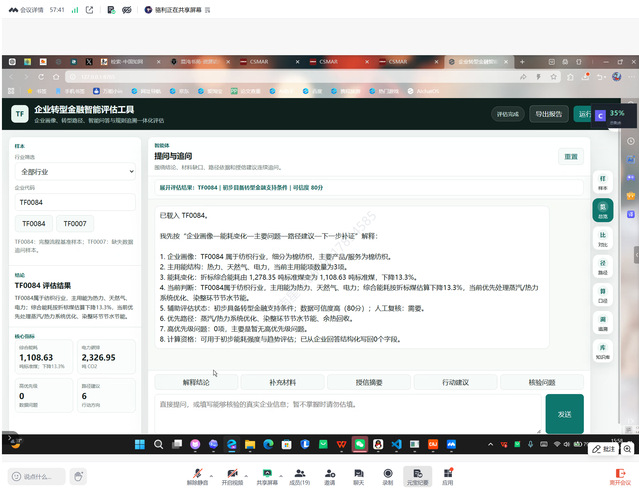Click the browser refresh button
Viewport: 639px width, 492px height.
pyautogui.click(x=41, y=77)
